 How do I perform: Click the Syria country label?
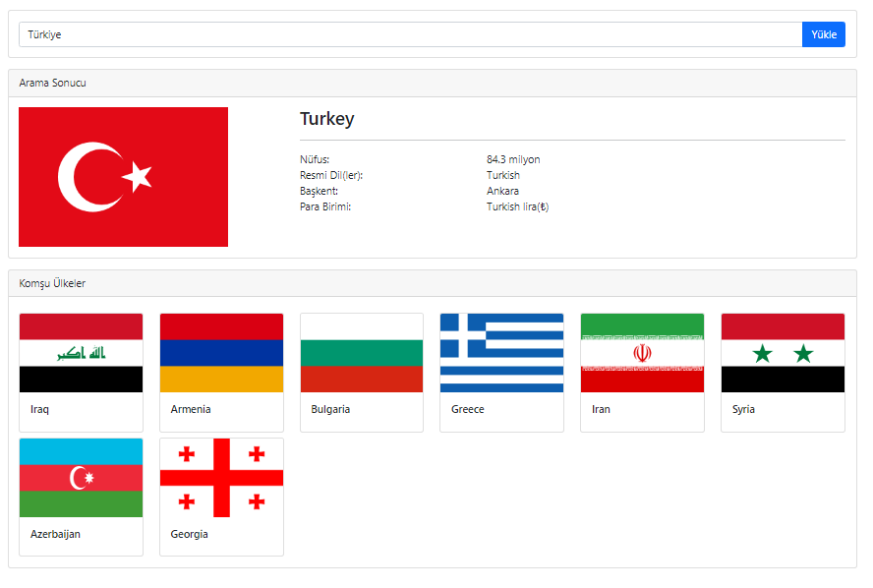(x=743, y=409)
